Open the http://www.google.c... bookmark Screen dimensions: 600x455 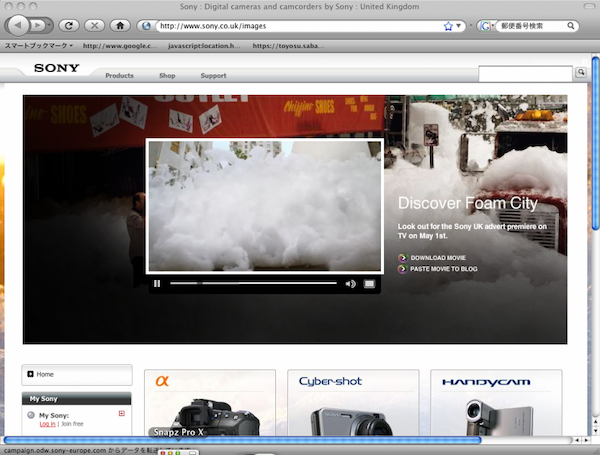(120, 46)
